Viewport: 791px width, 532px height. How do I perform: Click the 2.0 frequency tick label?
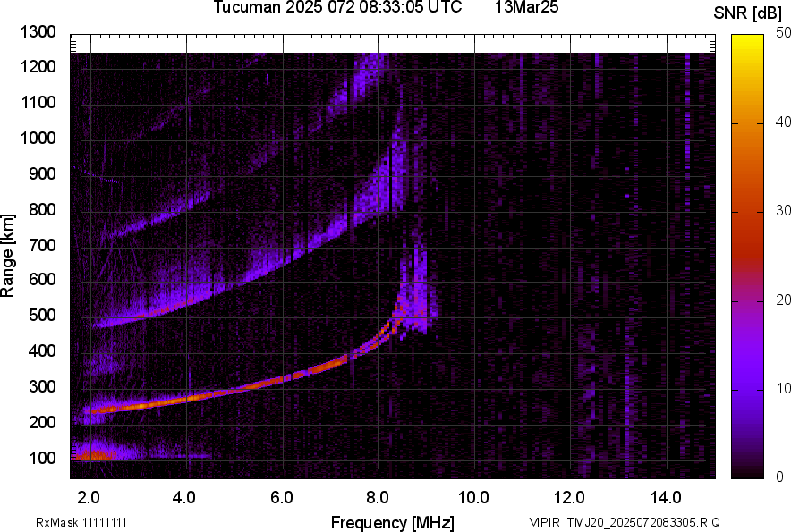coord(89,498)
